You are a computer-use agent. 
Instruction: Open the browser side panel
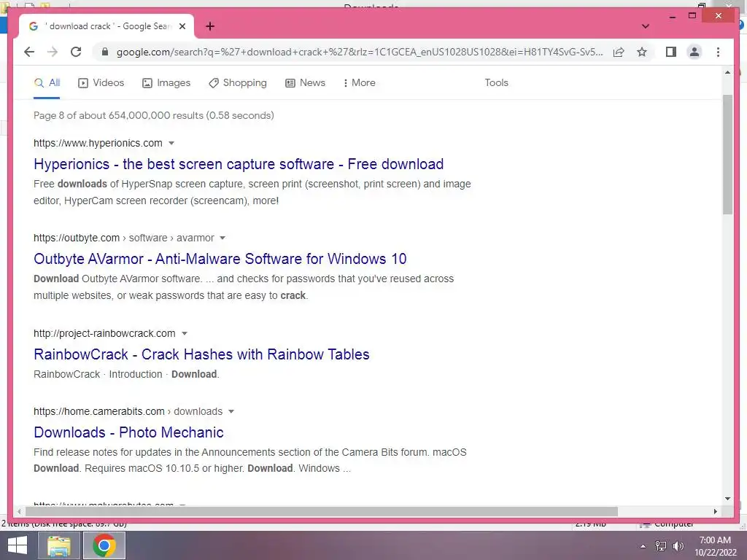click(671, 52)
